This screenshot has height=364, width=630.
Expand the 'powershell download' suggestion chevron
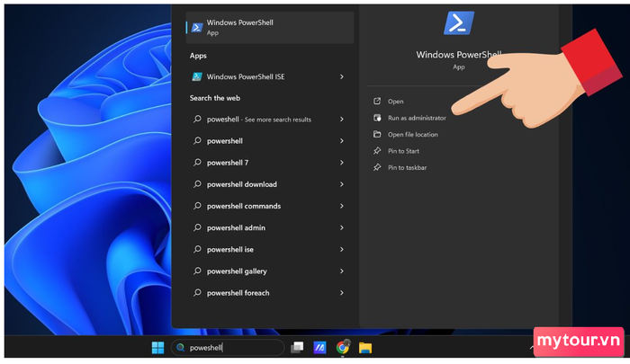coord(341,184)
